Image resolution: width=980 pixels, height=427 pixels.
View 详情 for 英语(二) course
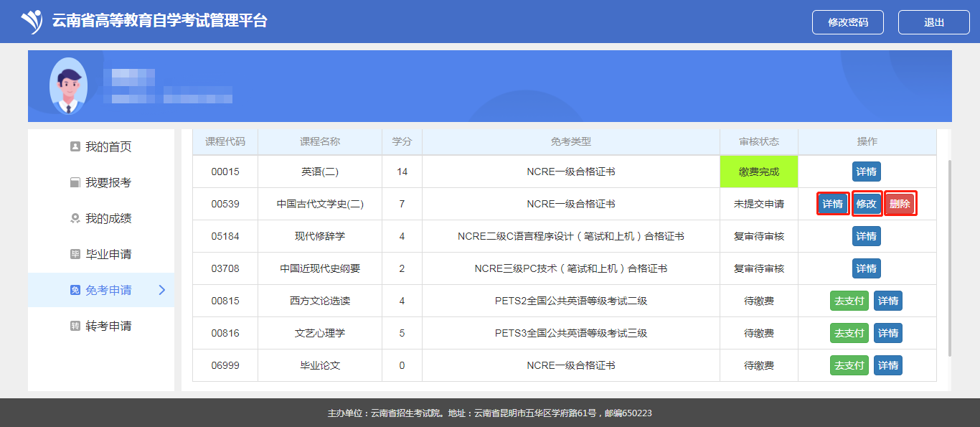coord(866,172)
